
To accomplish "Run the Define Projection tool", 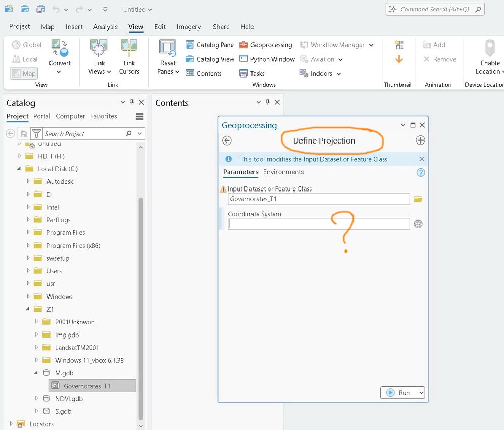I will pos(399,393).
